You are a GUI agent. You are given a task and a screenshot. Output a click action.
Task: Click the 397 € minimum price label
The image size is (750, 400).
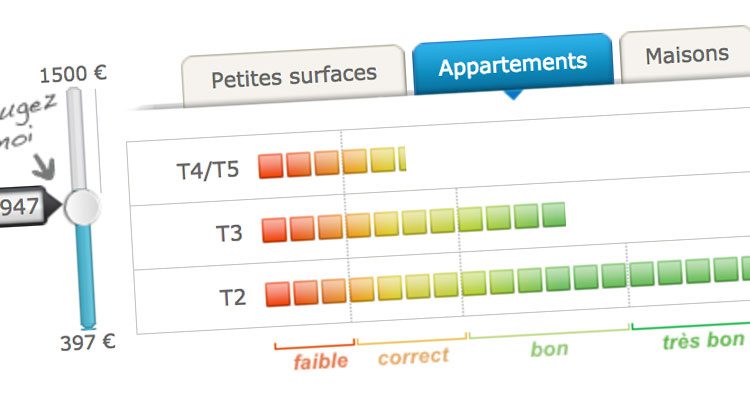pos(88,343)
